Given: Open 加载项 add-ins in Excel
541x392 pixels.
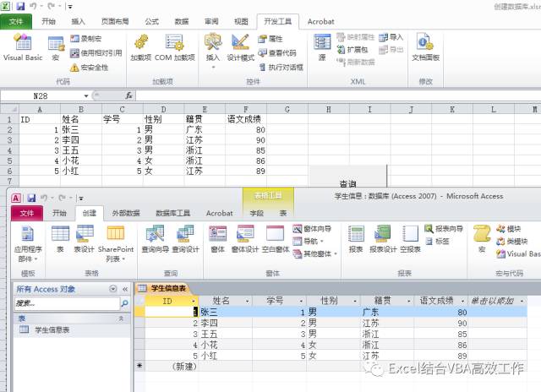Looking at the screenshot, I should click(141, 48).
